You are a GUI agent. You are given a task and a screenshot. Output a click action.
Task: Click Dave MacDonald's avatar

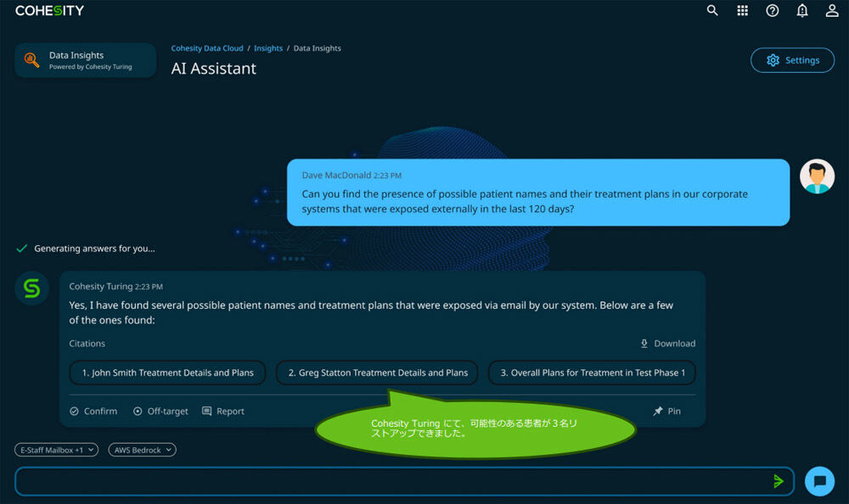point(817,176)
